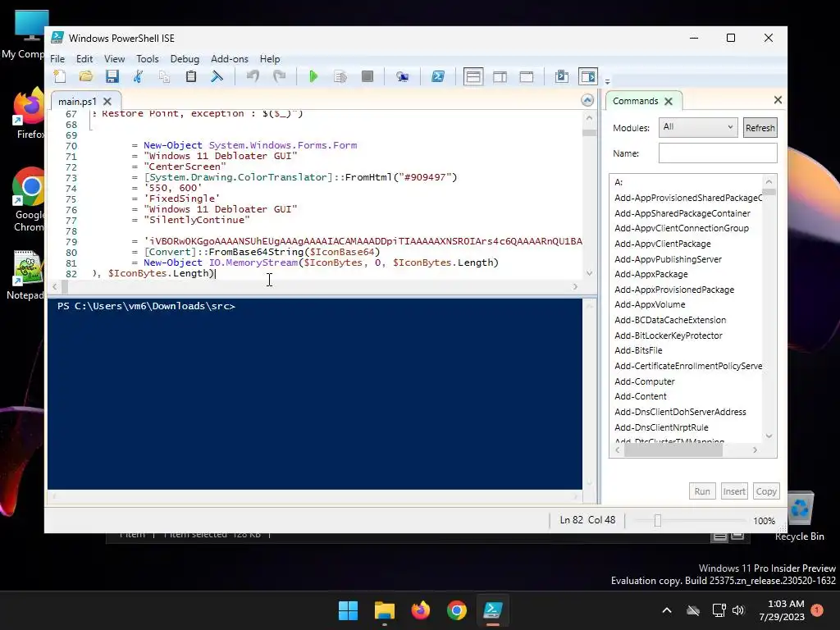Screen dimensions: 840x630
Task: Open New Remote PowerShell Tab icon
Action: click(x=402, y=76)
